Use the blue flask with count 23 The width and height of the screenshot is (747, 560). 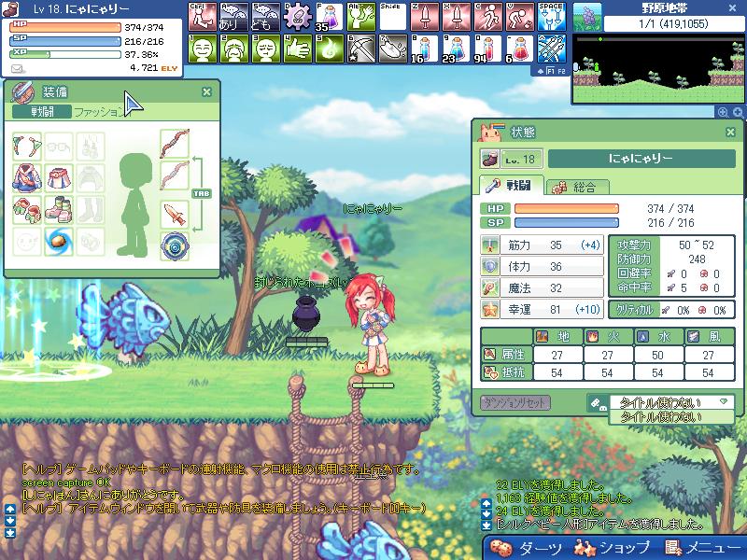pyautogui.click(x=457, y=49)
